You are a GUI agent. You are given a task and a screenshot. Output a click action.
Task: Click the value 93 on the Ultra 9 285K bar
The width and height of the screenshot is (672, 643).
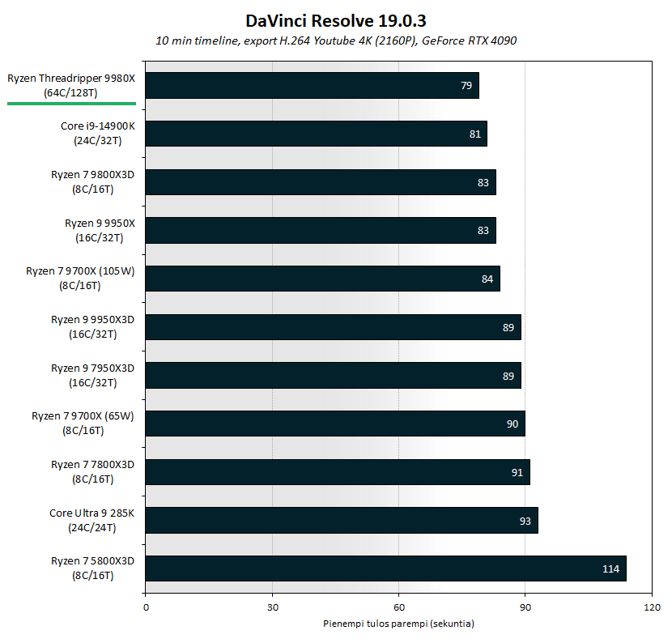click(525, 521)
